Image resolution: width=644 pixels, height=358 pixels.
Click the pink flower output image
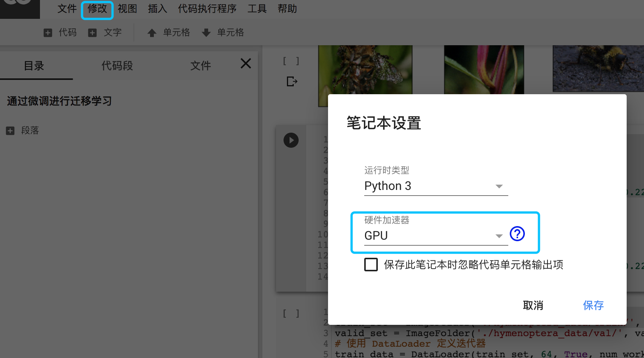pos(484,70)
